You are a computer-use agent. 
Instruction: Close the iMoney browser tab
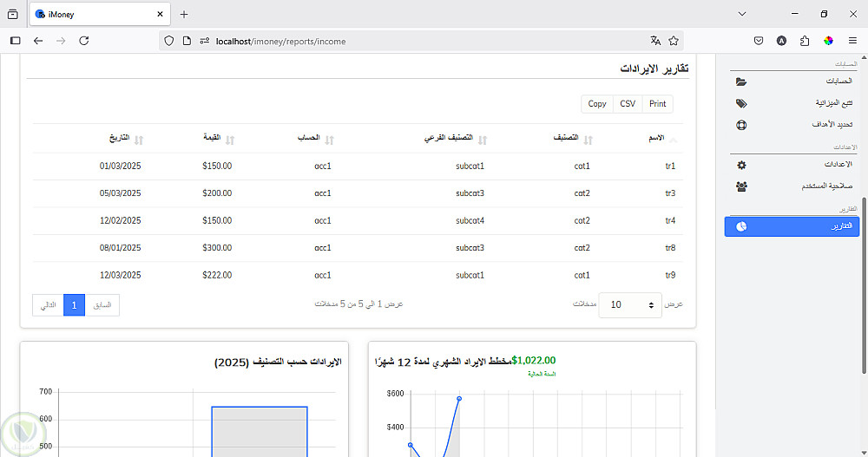click(160, 15)
